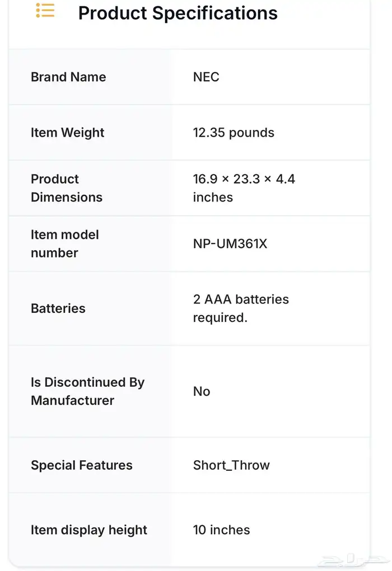This screenshot has height=571, width=392.
Task: Select the No value for discontinued
Action: (x=202, y=391)
